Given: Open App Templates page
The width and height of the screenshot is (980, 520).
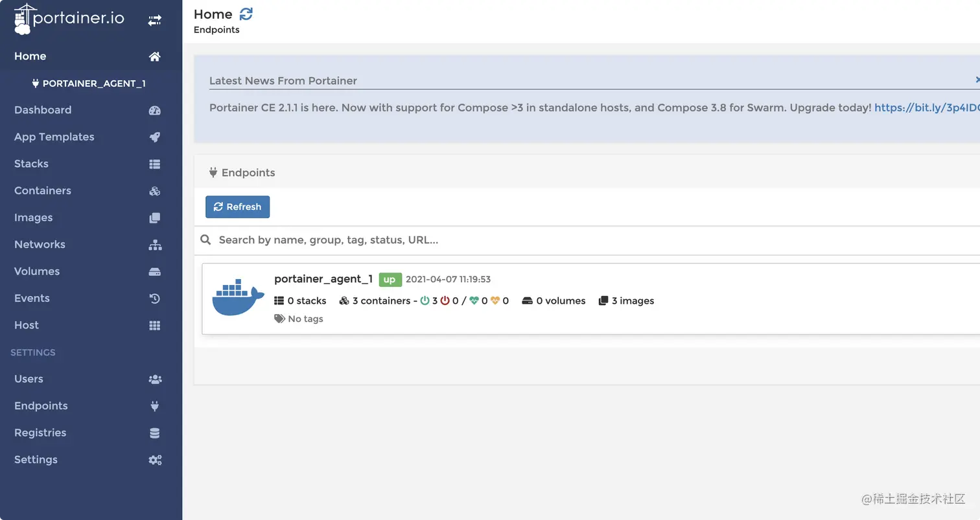Looking at the screenshot, I should 54,137.
